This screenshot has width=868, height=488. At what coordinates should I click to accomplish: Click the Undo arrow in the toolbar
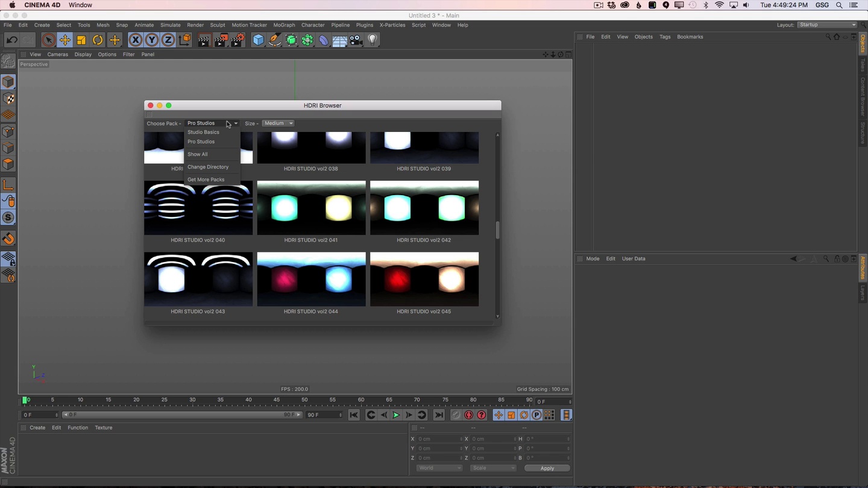click(11, 40)
